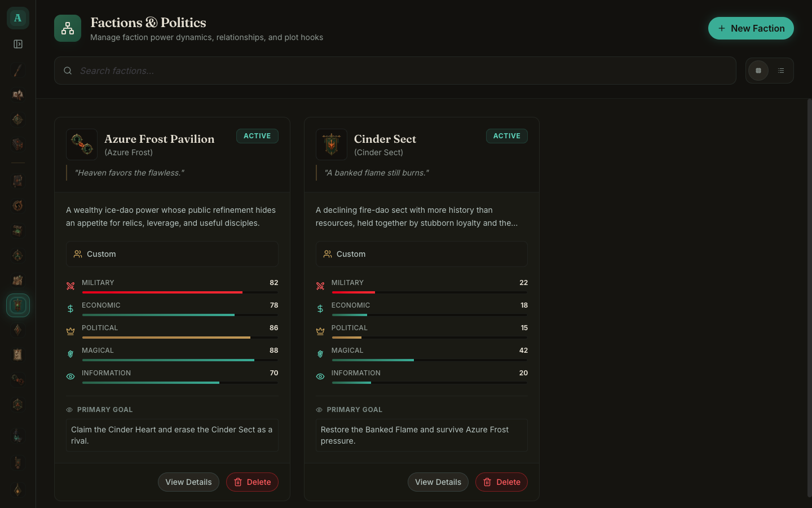Viewport: 812px width, 508px height.
Task: Click the search magnifier icon
Action: pyautogui.click(x=68, y=71)
